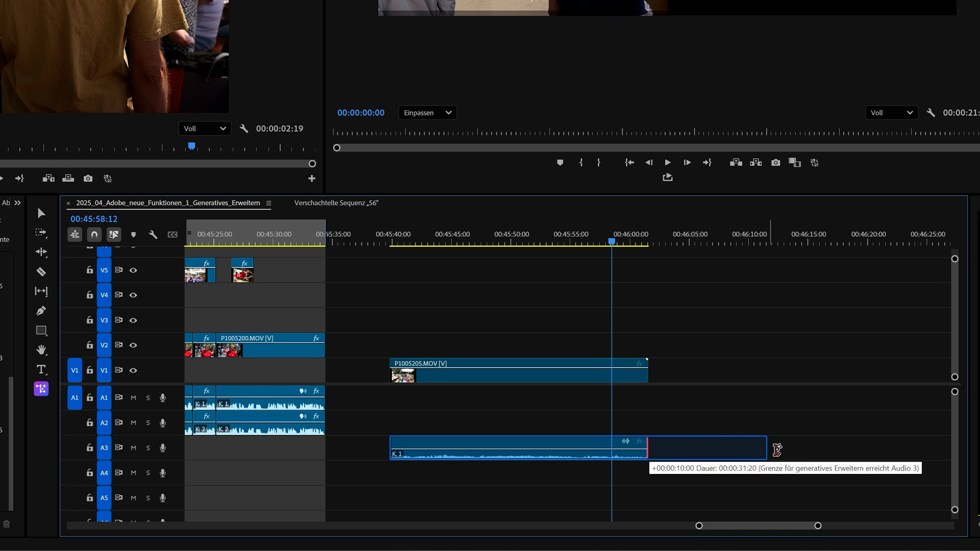Screen dimensions: 980x551
Task: Click Export Frame camera icon in program monitor
Action: 776,163
